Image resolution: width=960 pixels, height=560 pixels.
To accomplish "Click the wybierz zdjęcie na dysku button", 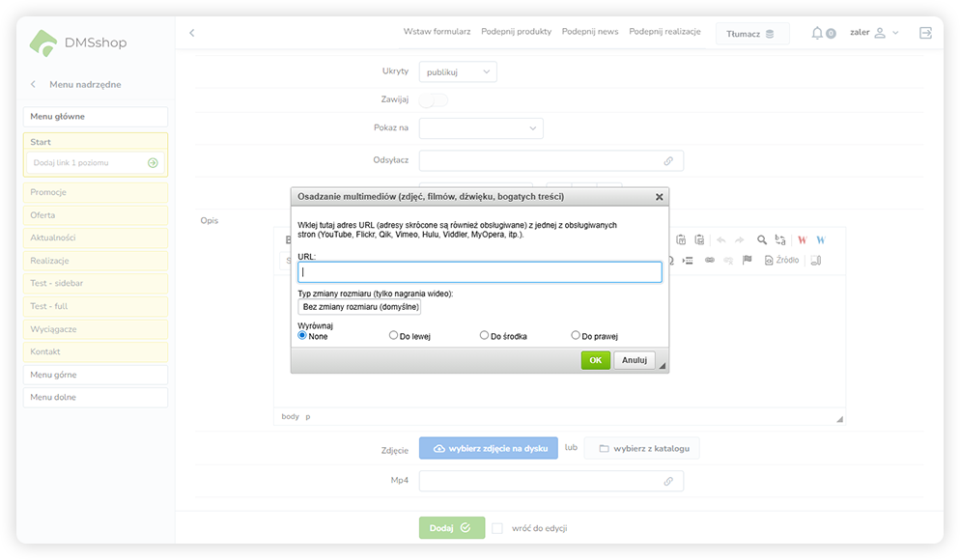I will click(x=488, y=448).
